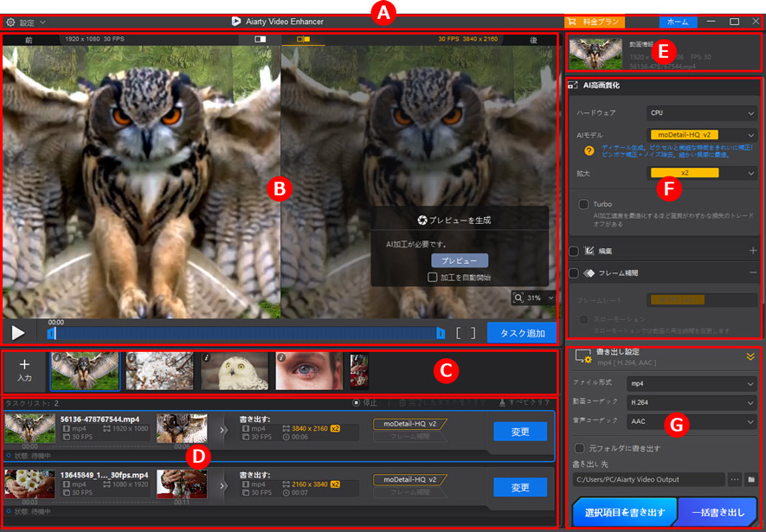Viewport: 766px width, 532px height.
Task: Open the 設定 gear icon
Action: tap(10, 22)
